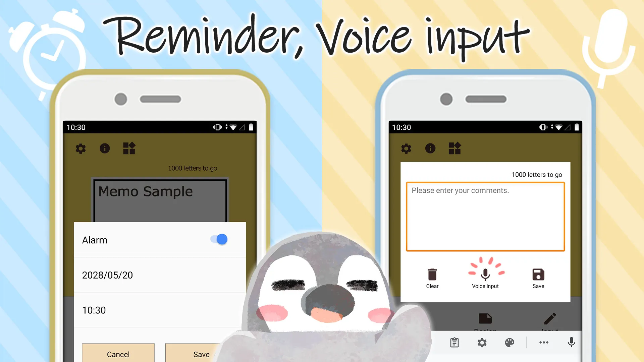Tap the comments input field
The width and height of the screenshot is (644, 362).
pyautogui.click(x=485, y=217)
